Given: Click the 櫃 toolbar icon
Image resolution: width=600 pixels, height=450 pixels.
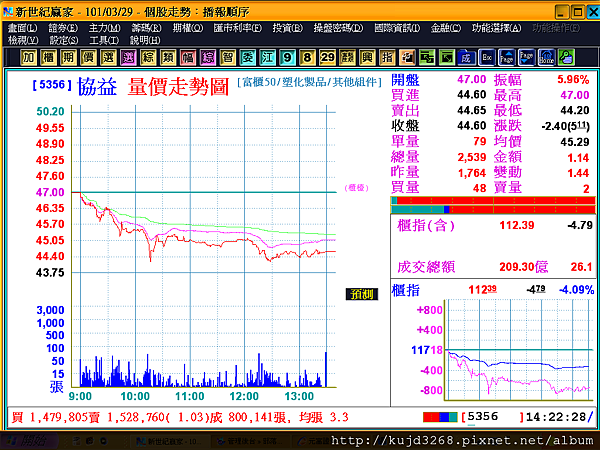Looking at the screenshot, I should [x=48, y=58].
